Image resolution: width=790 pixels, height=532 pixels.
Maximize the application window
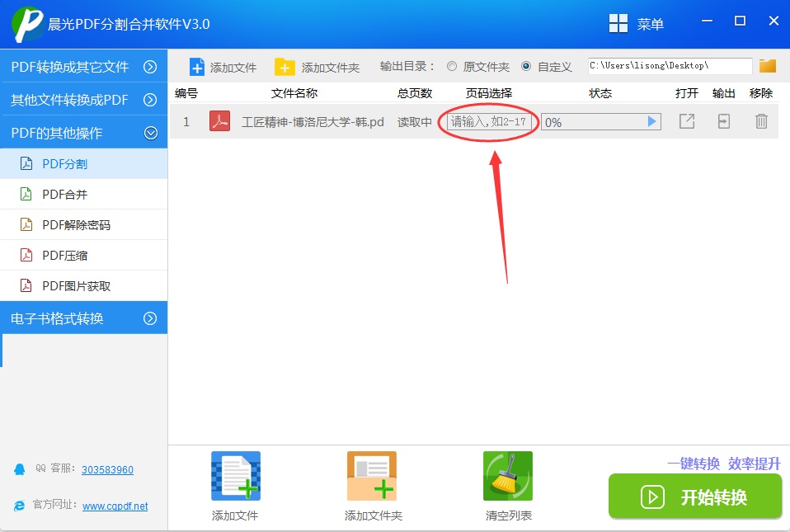(x=741, y=21)
